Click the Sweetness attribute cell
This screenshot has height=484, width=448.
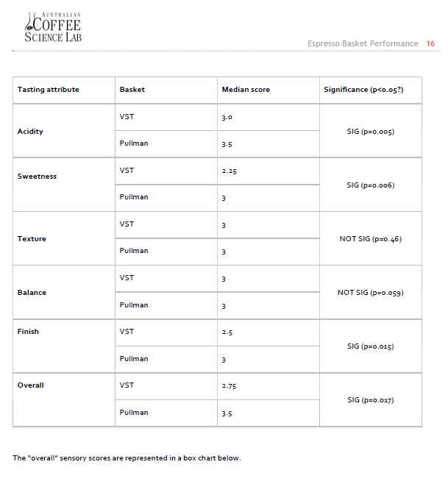tap(37, 177)
